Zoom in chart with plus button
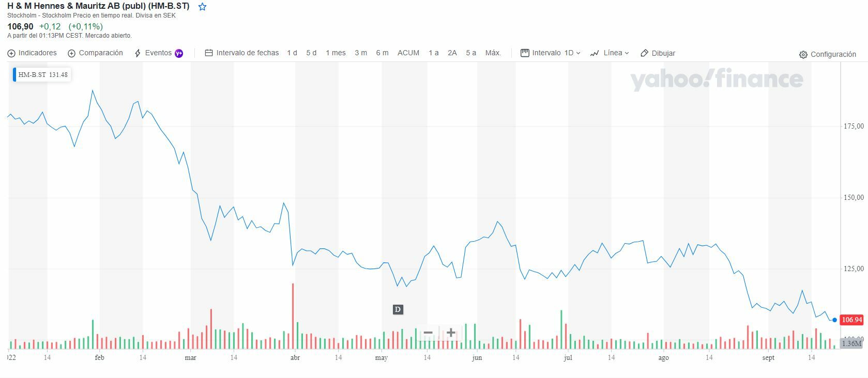 [x=451, y=333]
